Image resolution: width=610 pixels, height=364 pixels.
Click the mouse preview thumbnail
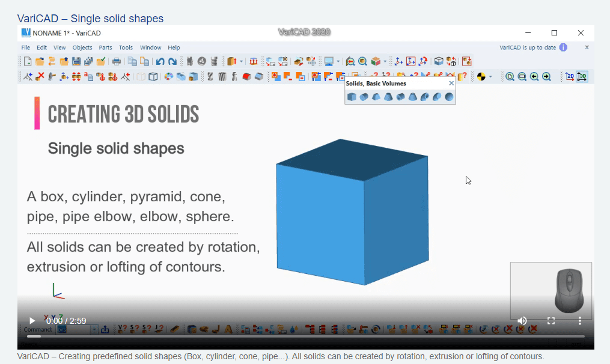[551, 291]
